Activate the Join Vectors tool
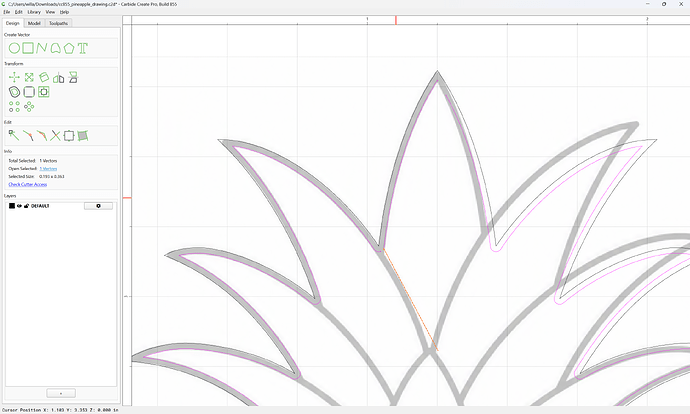Image resolution: width=690 pixels, height=414 pixels. [28, 136]
